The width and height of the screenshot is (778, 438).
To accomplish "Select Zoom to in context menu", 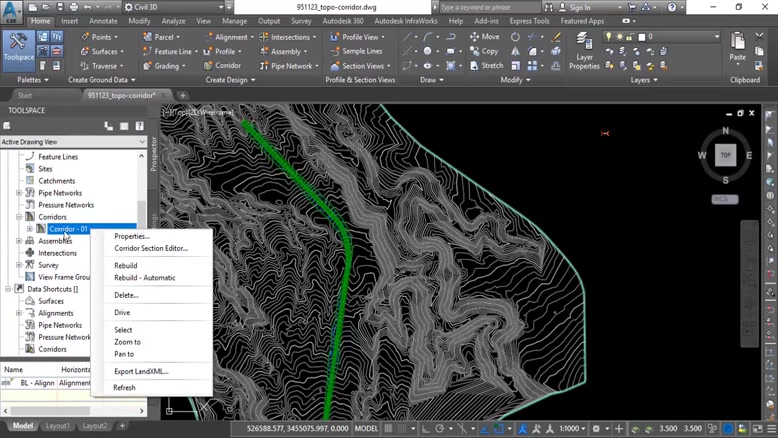I will pos(128,342).
